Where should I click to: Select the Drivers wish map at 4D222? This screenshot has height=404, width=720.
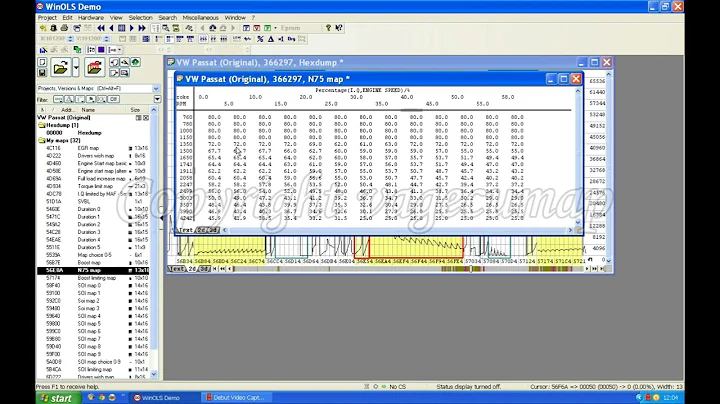tap(94, 156)
